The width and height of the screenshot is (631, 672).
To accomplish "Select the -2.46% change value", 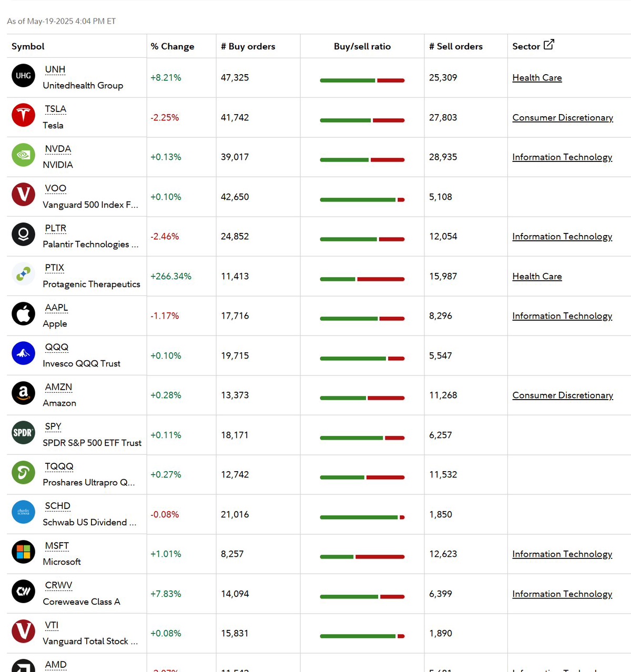I will pos(165,237).
